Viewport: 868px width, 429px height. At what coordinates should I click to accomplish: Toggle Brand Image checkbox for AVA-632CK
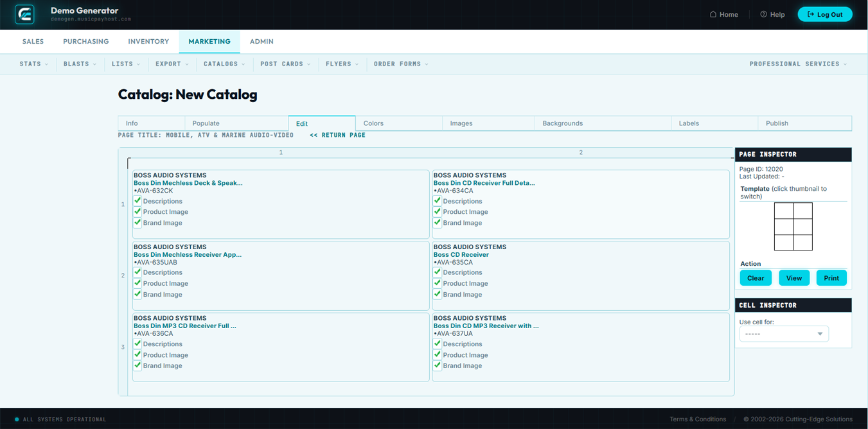coord(137,222)
